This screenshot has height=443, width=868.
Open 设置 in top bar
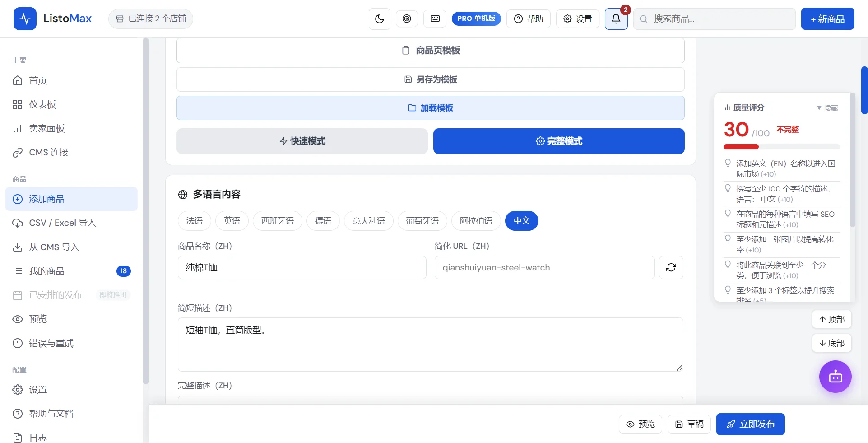(578, 19)
